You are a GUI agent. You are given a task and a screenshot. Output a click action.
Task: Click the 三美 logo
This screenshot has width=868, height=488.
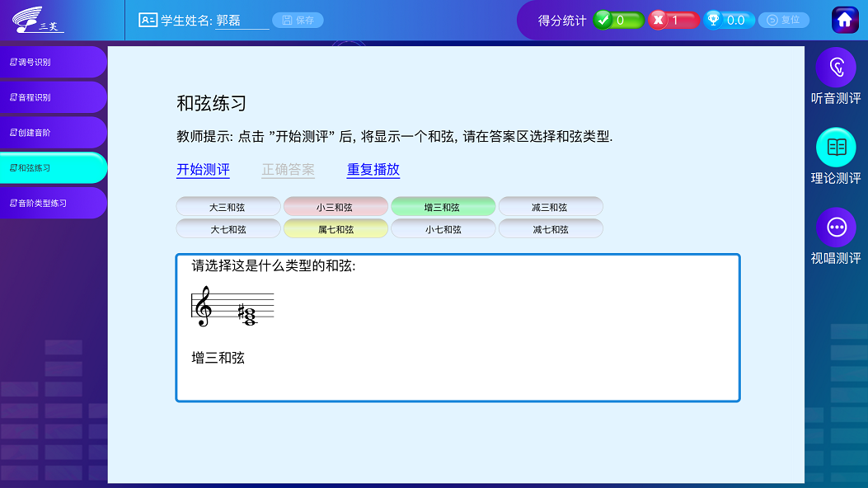pos(38,21)
